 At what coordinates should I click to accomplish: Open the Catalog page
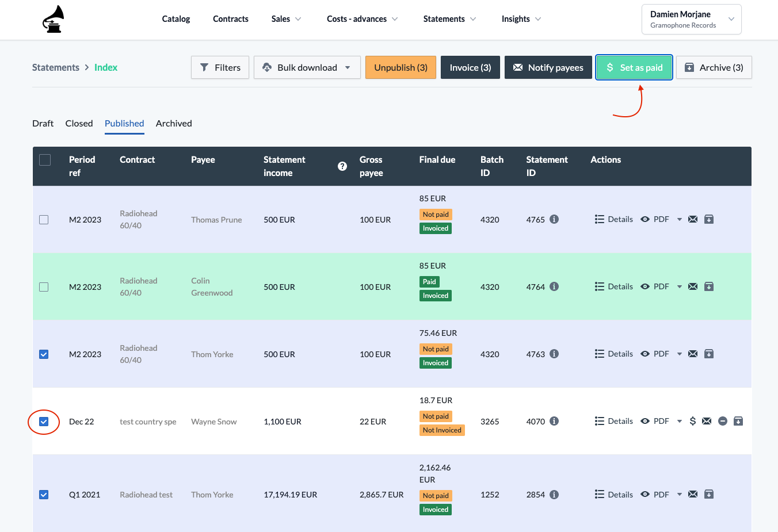click(x=176, y=19)
